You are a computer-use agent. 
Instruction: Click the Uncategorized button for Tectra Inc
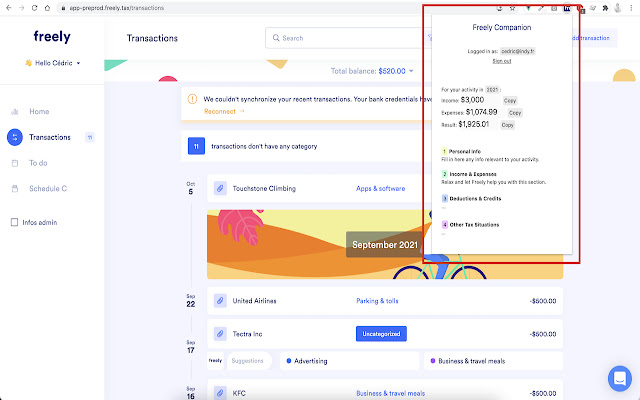(x=381, y=334)
